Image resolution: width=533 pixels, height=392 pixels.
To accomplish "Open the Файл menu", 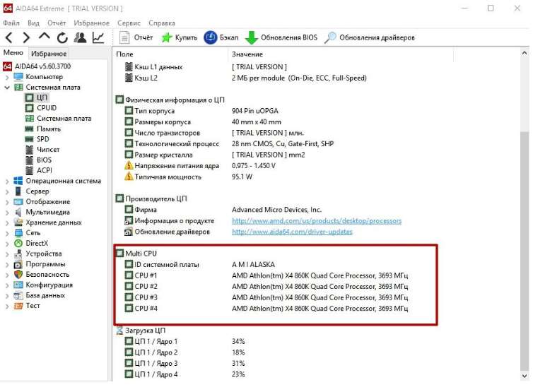I will [x=11, y=23].
